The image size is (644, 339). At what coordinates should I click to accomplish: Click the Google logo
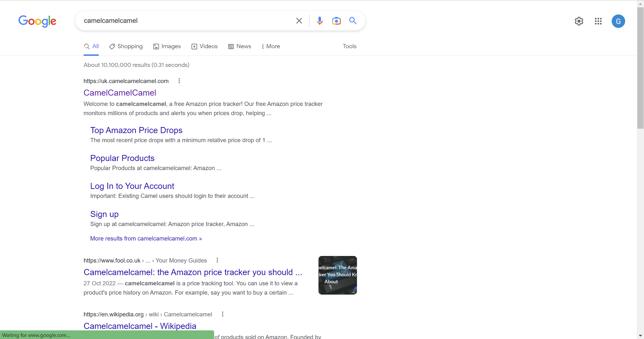[x=37, y=21]
